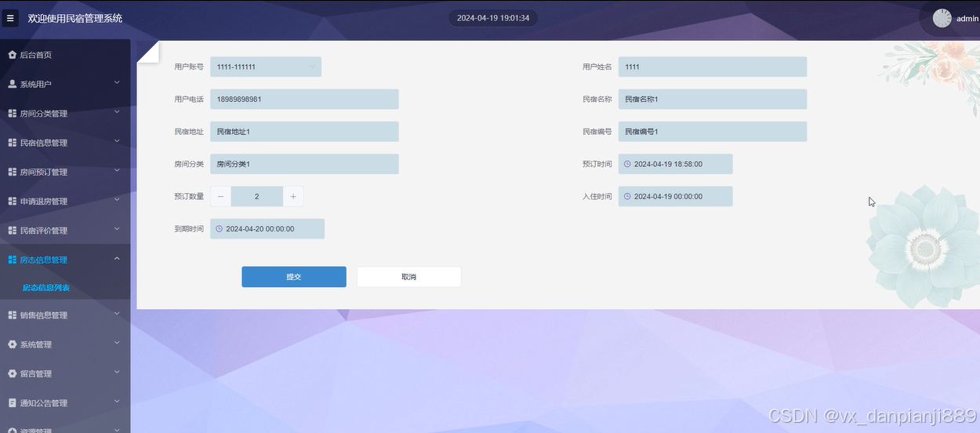Screen dimensions: 980x433
Task: Open 民宿信息管理 sidebar menu
Action: pos(65,143)
